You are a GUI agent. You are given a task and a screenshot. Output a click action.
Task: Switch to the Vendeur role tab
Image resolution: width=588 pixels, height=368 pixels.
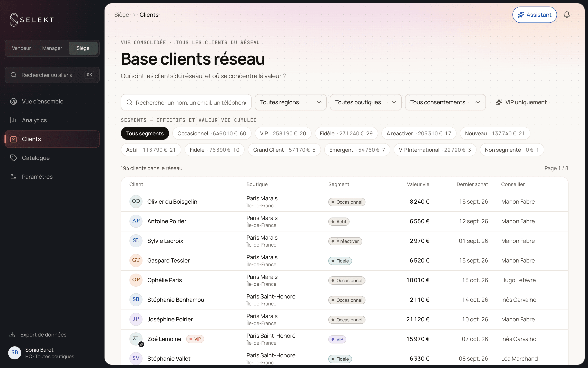pos(21,48)
